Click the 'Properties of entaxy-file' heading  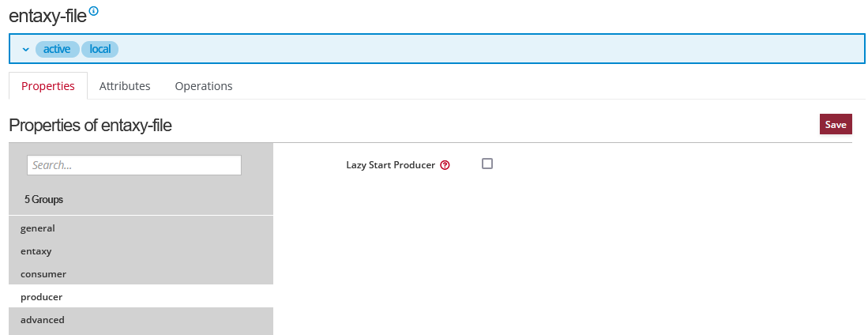90,125
